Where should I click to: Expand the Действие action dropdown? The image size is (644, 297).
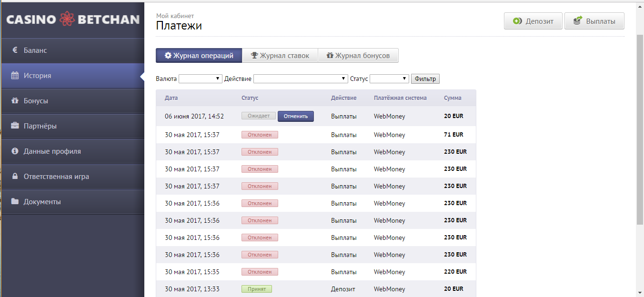[x=301, y=79]
